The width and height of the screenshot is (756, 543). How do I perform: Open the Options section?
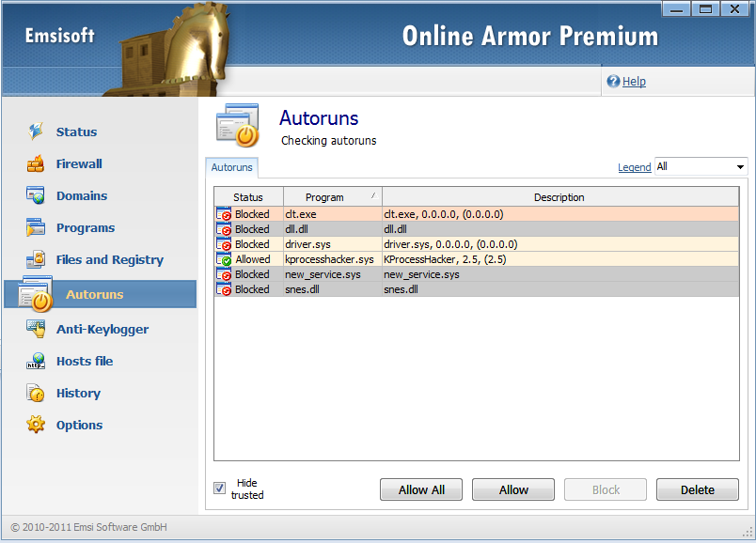pos(80,425)
